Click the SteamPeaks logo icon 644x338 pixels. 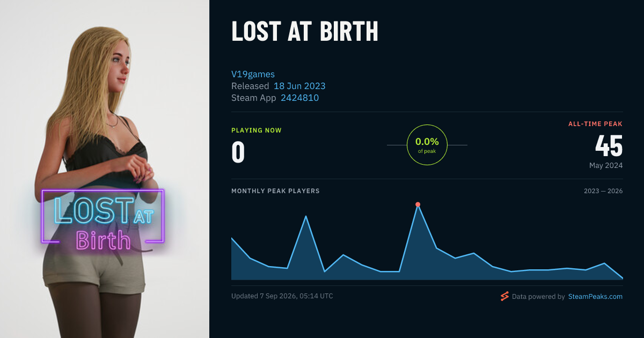(x=504, y=296)
